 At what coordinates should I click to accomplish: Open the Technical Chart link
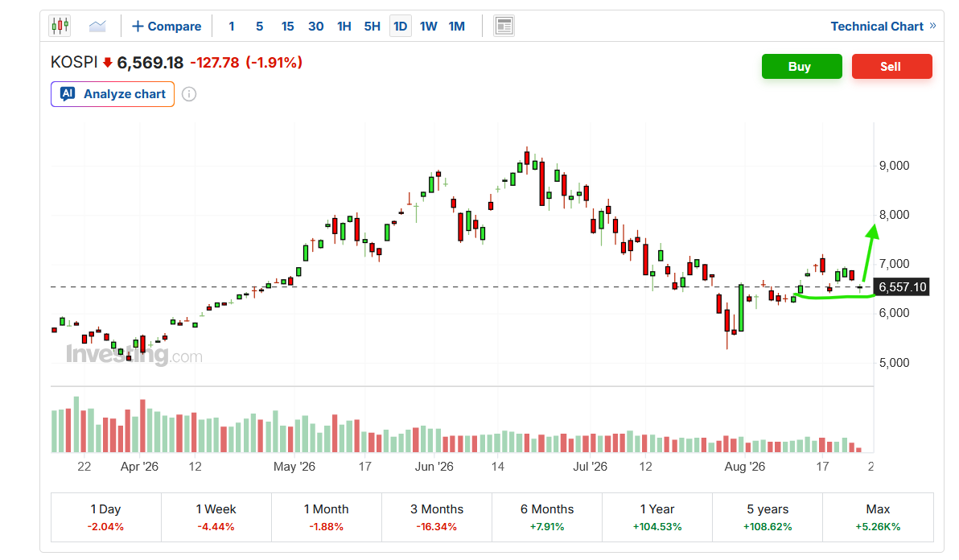pos(883,27)
